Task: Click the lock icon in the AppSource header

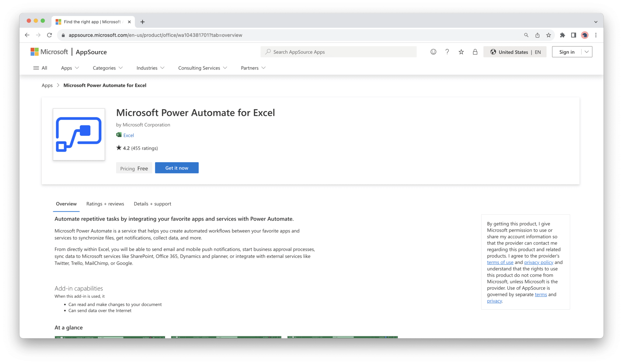Action: point(475,52)
